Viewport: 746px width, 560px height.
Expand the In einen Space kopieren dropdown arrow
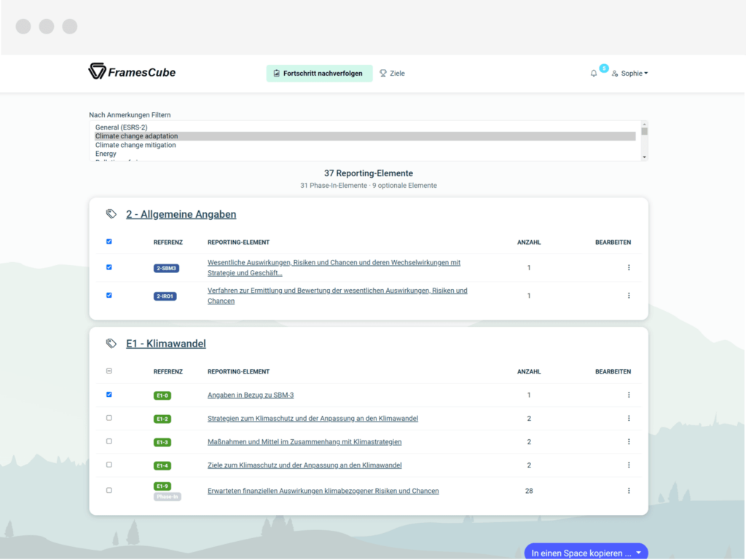click(x=638, y=553)
